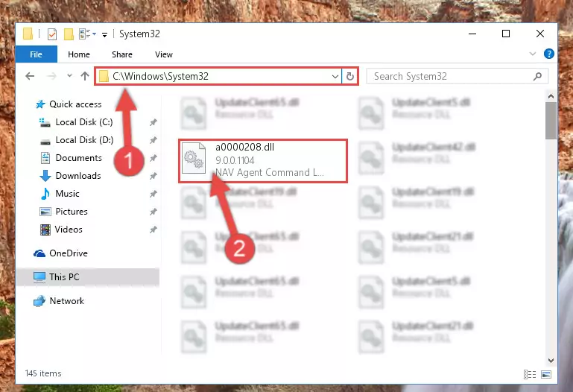Viewport: 573px width, 392px height.
Task: Switch to the View ribbon tab
Action: click(x=164, y=54)
